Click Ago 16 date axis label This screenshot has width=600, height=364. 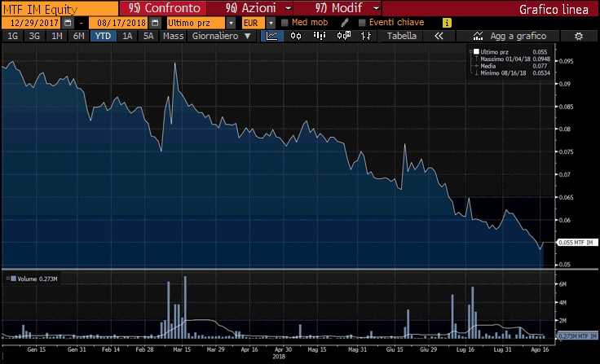pos(540,349)
